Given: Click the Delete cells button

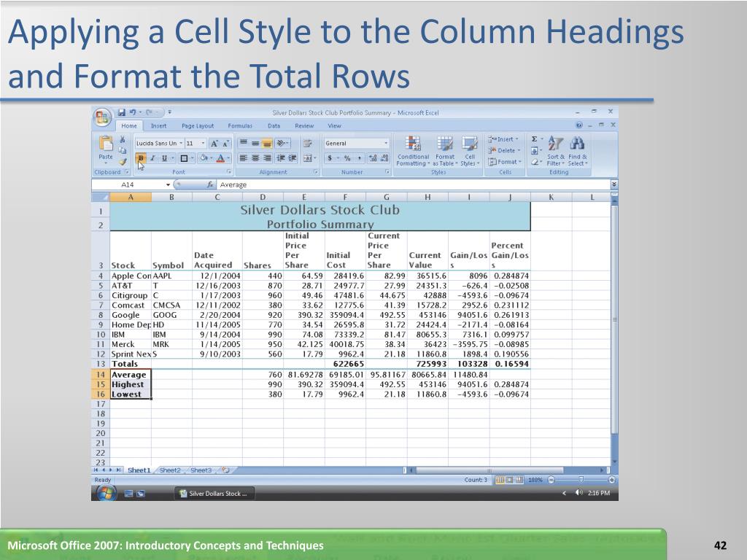Looking at the screenshot, I should 504,150.
